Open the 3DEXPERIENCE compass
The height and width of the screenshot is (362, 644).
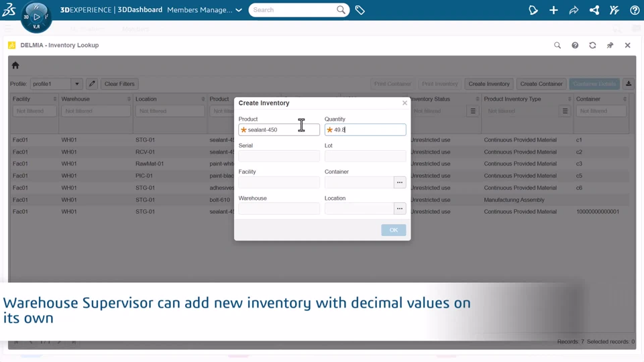pyautogui.click(x=36, y=17)
